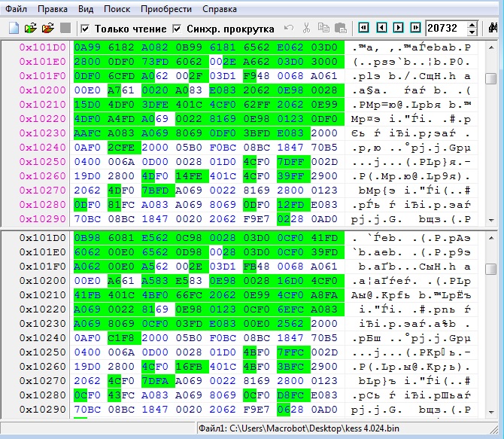This screenshot has height=439, width=504.
Task: Toggle the 'Синхр. прокрутка' checkbox
Action: (178, 29)
